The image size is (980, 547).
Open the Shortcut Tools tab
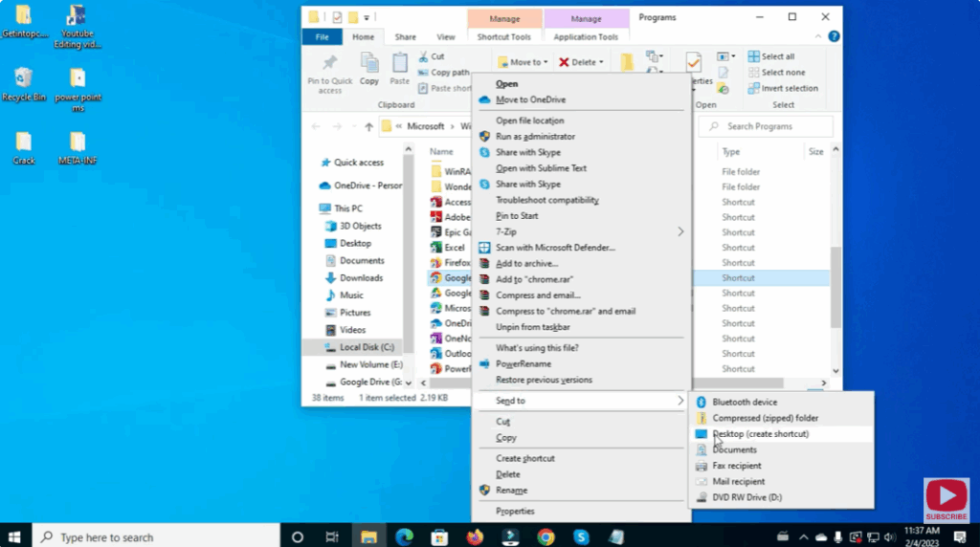[x=503, y=37]
